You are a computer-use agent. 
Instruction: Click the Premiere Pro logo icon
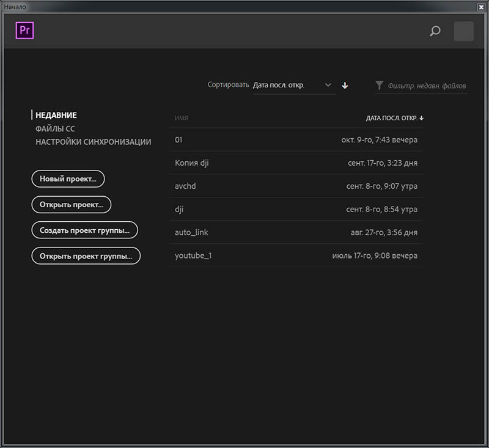coord(24,30)
